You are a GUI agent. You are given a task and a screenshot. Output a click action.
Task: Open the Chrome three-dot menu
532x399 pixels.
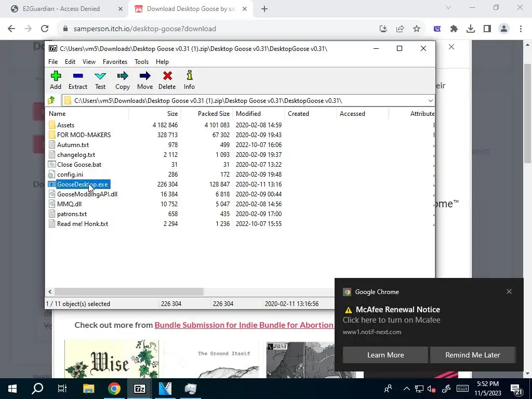pos(521,29)
